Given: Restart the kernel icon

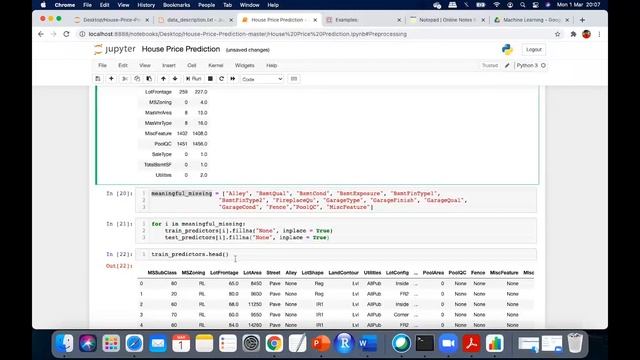Looking at the screenshot, I should [x=222, y=79].
